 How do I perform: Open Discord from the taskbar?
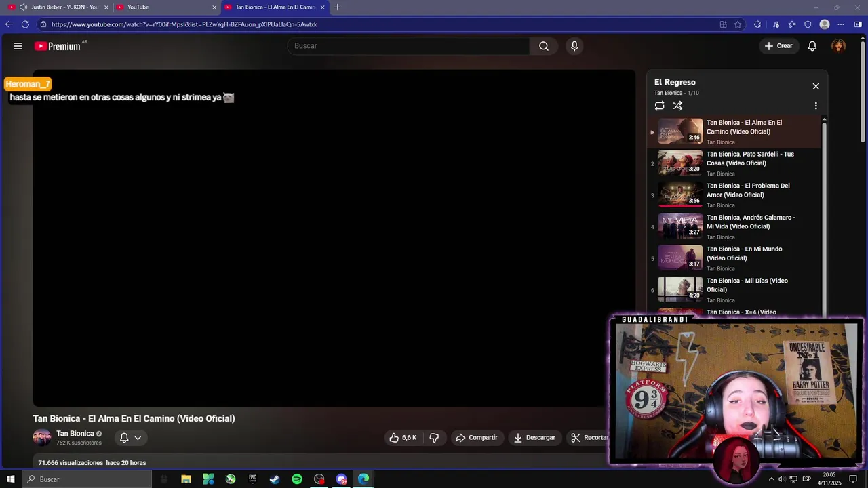[342, 479]
